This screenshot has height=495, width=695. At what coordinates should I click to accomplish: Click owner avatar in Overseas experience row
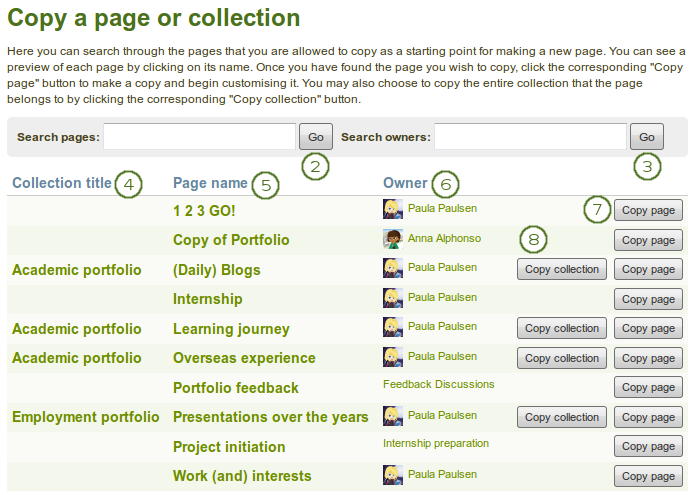[393, 357]
